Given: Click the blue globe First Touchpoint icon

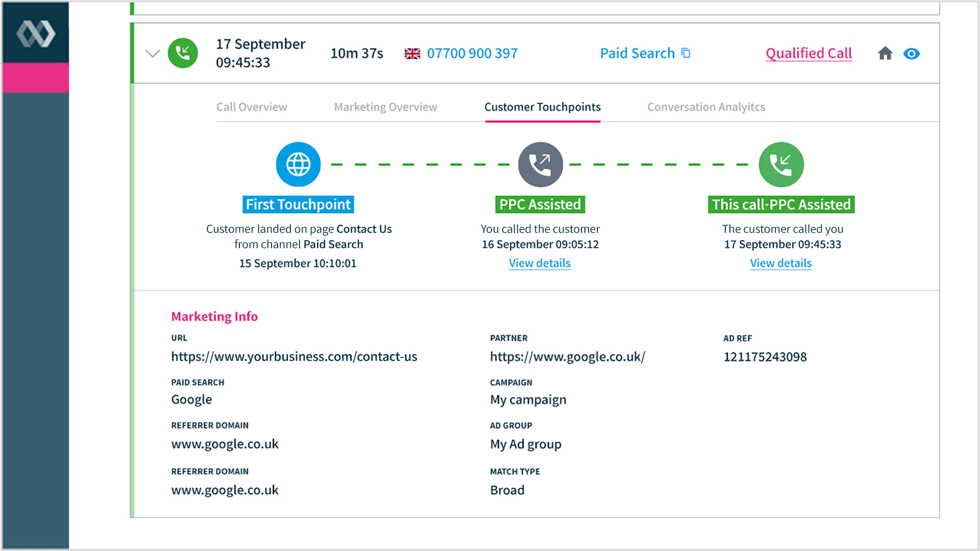Looking at the screenshot, I should coord(298,164).
